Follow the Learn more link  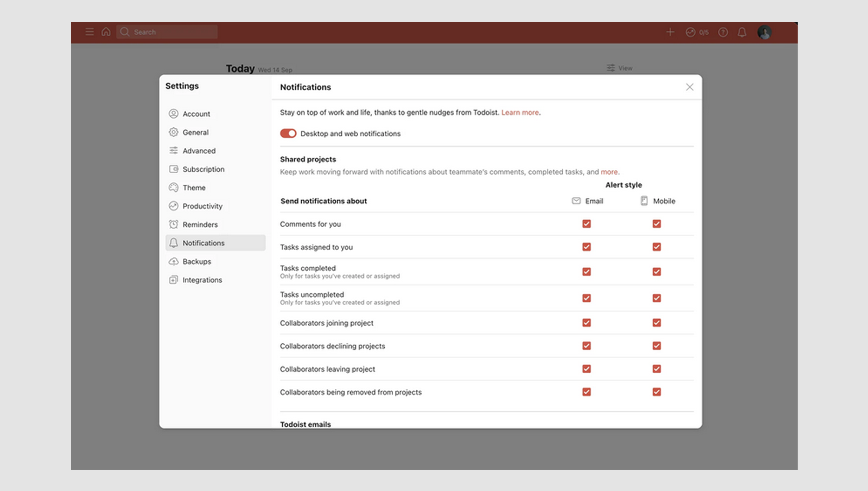(x=520, y=113)
